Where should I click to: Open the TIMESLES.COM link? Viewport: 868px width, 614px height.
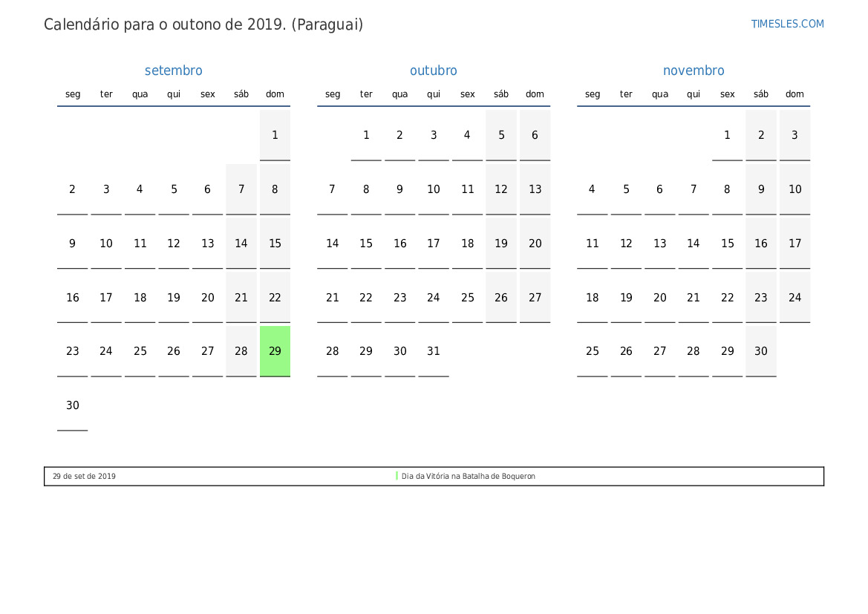(787, 24)
